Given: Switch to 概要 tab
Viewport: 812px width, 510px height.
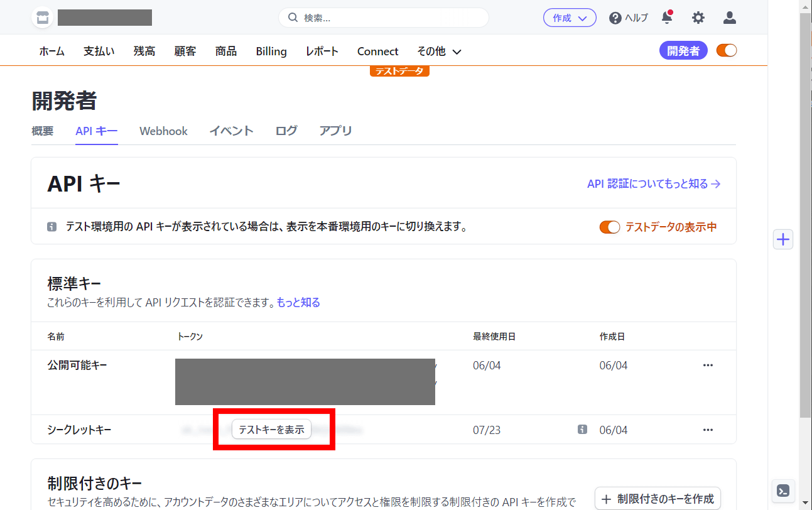Looking at the screenshot, I should coord(43,131).
